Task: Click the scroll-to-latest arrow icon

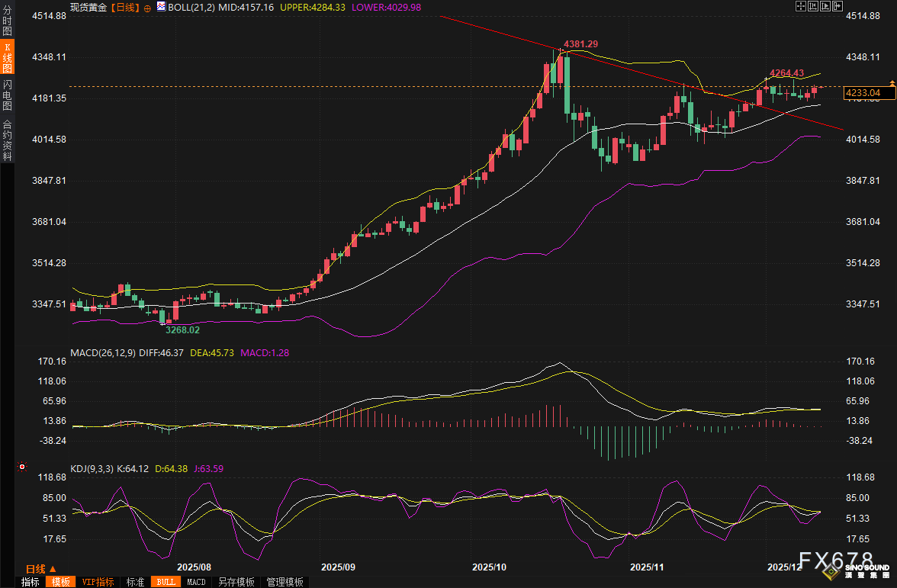Action: [x=838, y=7]
